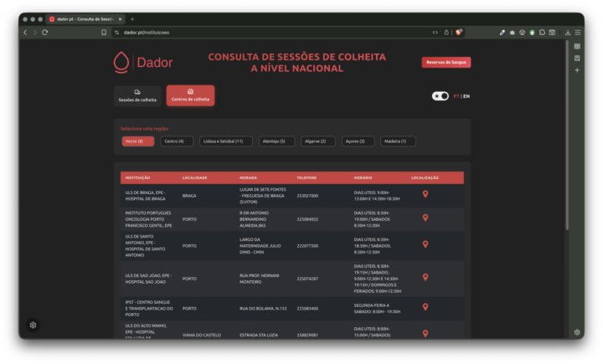Add a sidebar item with plus icon
Screen dimensions: 603x364
(x=577, y=70)
